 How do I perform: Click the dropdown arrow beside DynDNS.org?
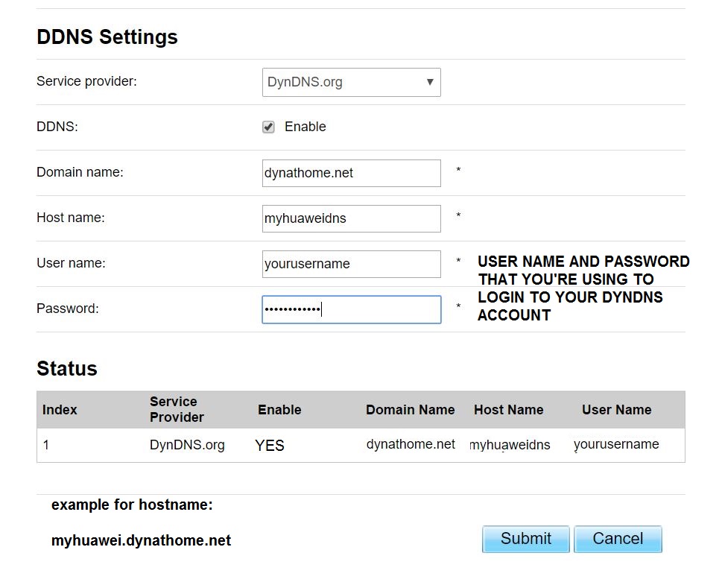point(430,82)
